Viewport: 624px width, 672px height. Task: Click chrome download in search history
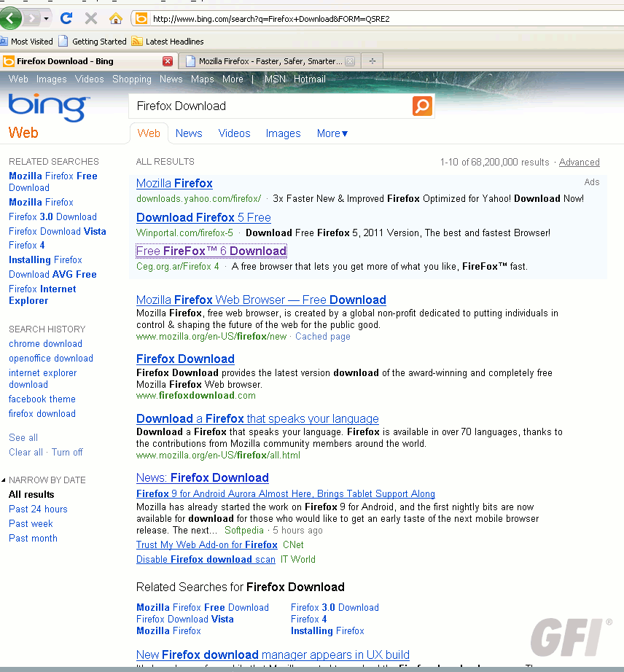pyautogui.click(x=45, y=344)
